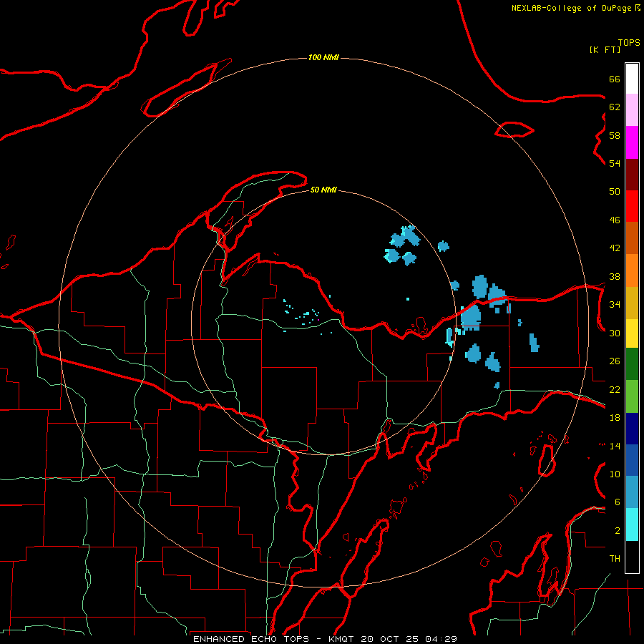Click the legend value 2
Image resolution: width=644 pixels, height=644 pixels.
(618, 531)
